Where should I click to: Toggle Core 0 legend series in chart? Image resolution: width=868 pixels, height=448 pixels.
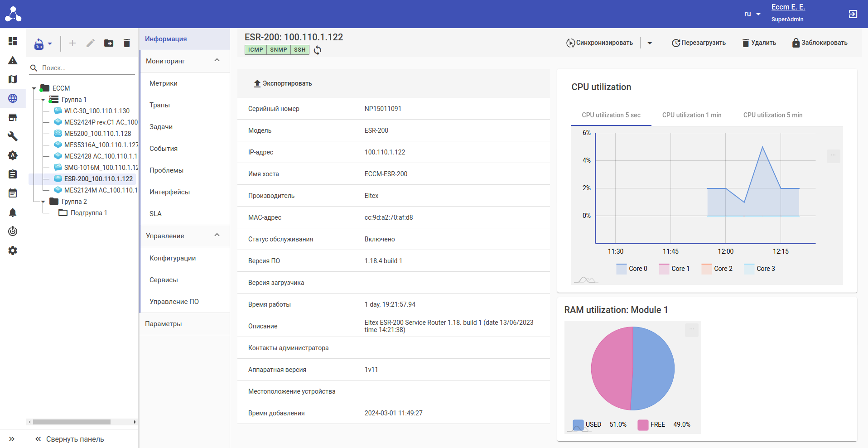[x=632, y=269]
